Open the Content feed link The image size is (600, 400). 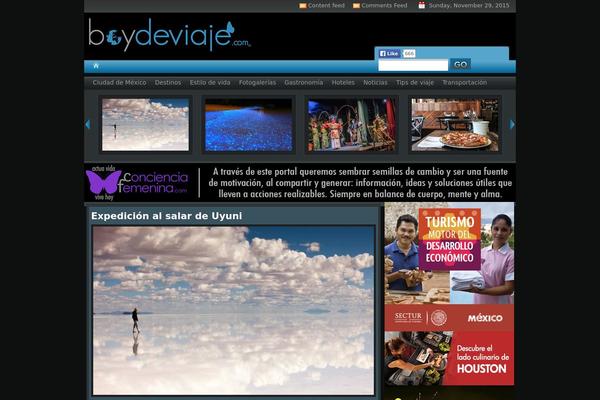point(326,6)
